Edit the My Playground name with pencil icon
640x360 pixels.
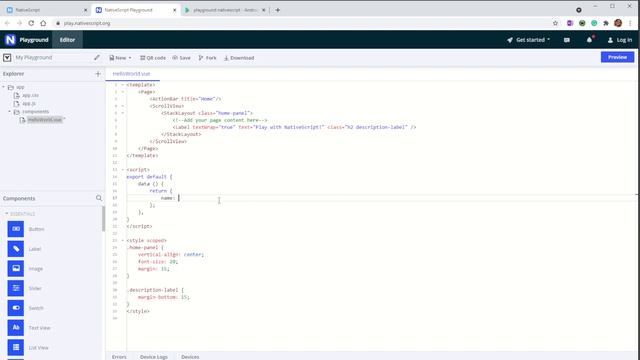click(97, 58)
